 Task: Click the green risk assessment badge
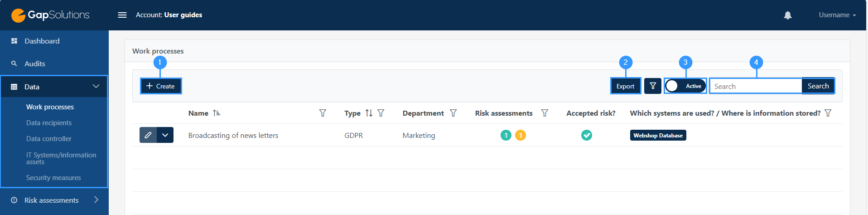pyautogui.click(x=506, y=135)
